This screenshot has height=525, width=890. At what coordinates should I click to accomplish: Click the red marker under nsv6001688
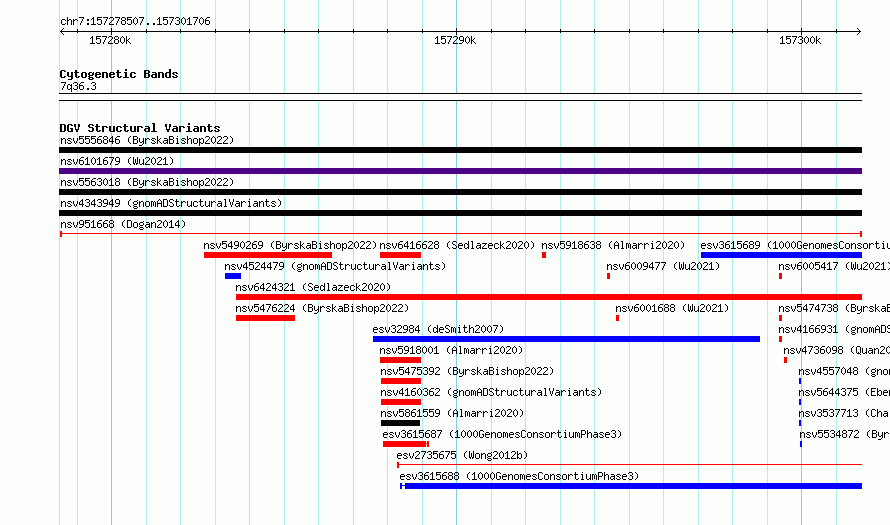[x=618, y=318]
